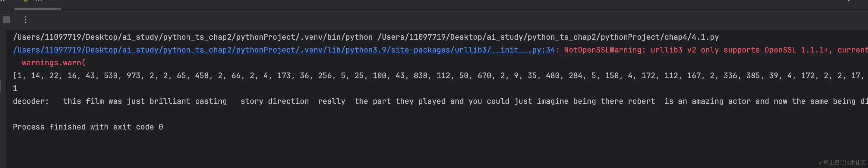Select the underlined run tab at top
This screenshot has height=168, width=868.
coord(38,3)
